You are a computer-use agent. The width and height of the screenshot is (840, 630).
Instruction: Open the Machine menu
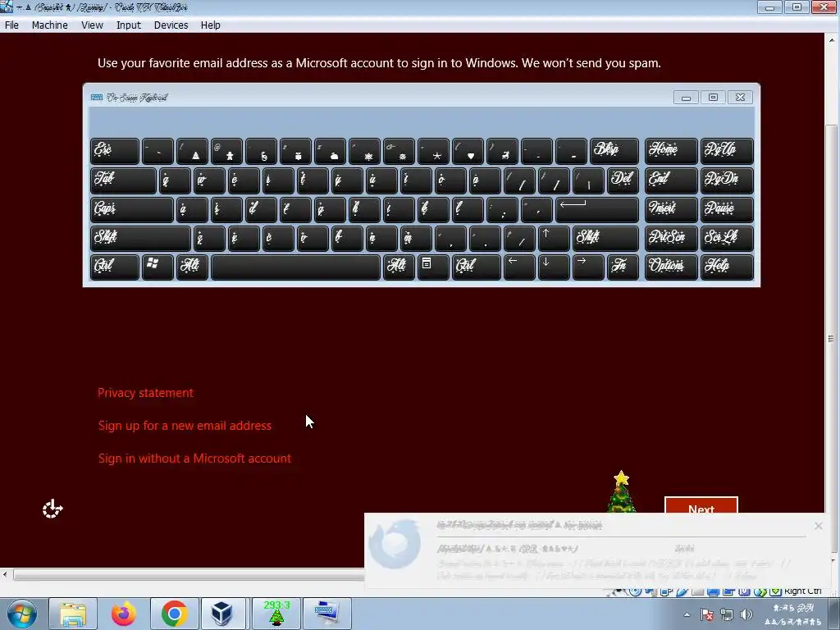[x=50, y=25]
